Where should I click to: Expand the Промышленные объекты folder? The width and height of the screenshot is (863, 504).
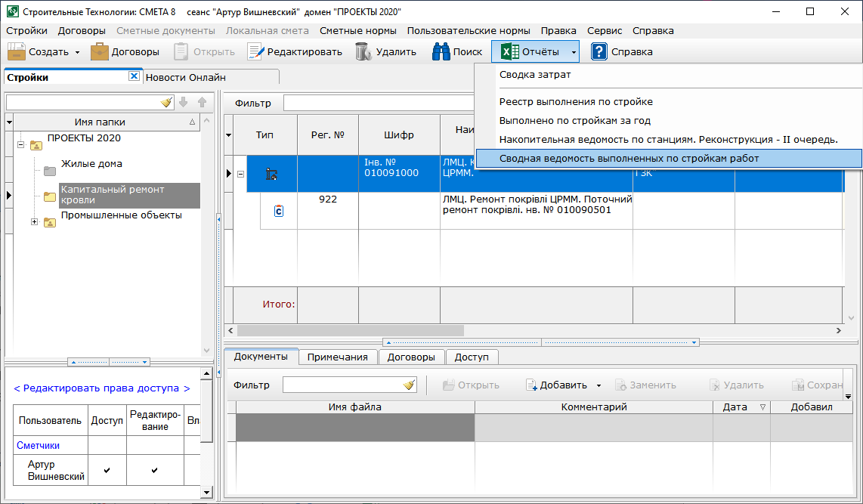34,221
